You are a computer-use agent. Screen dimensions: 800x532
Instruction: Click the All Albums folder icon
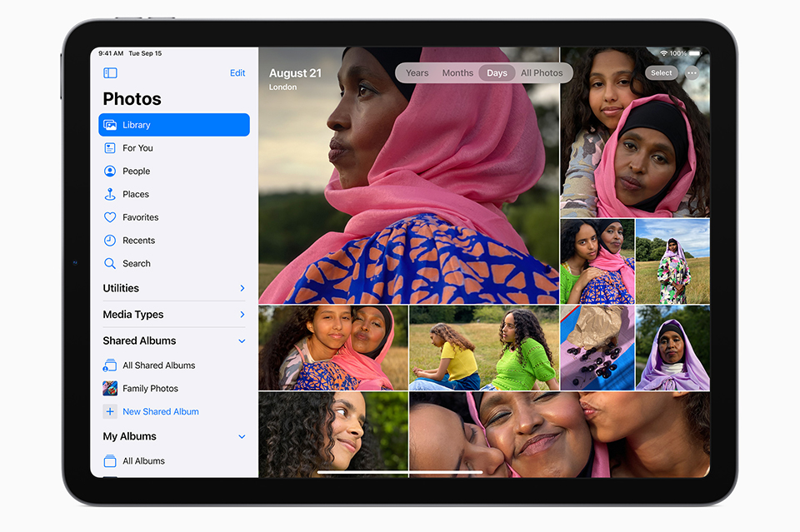[x=110, y=460]
